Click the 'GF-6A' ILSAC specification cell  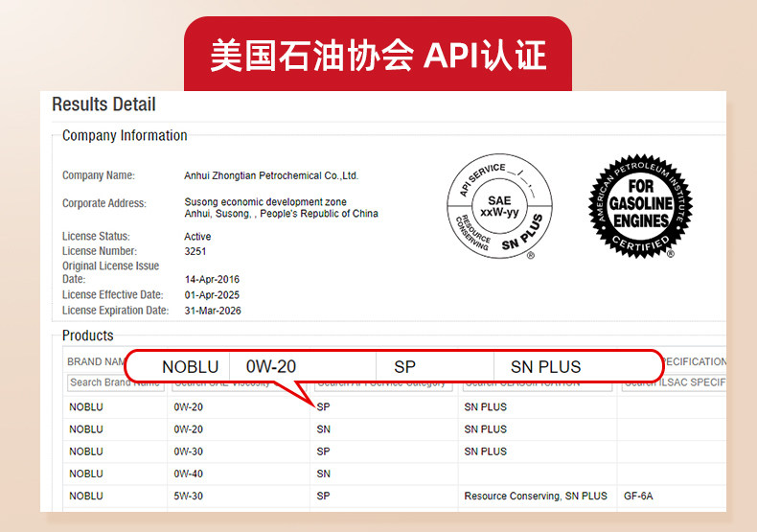[638, 497]
